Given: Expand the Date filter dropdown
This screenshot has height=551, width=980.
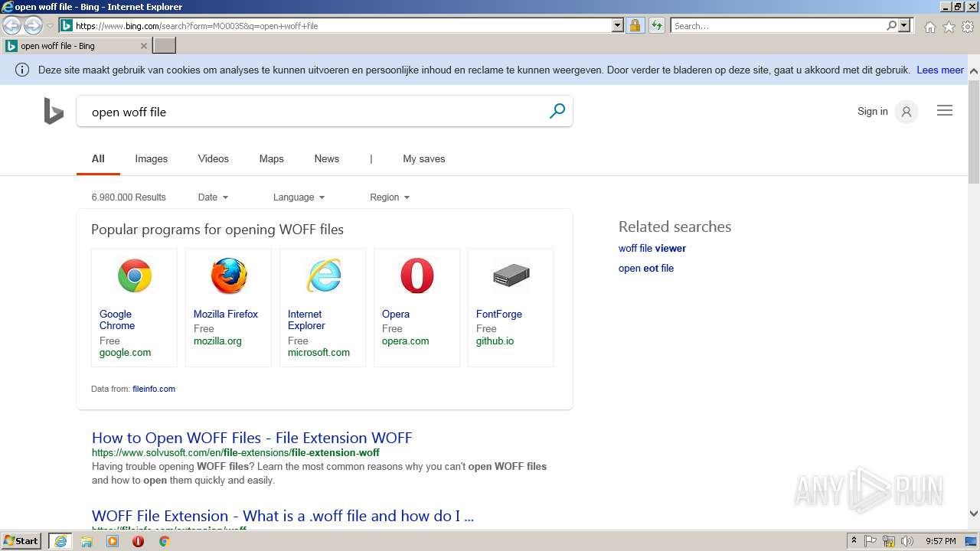Looking at the screenshot, I should coord(213,197).
